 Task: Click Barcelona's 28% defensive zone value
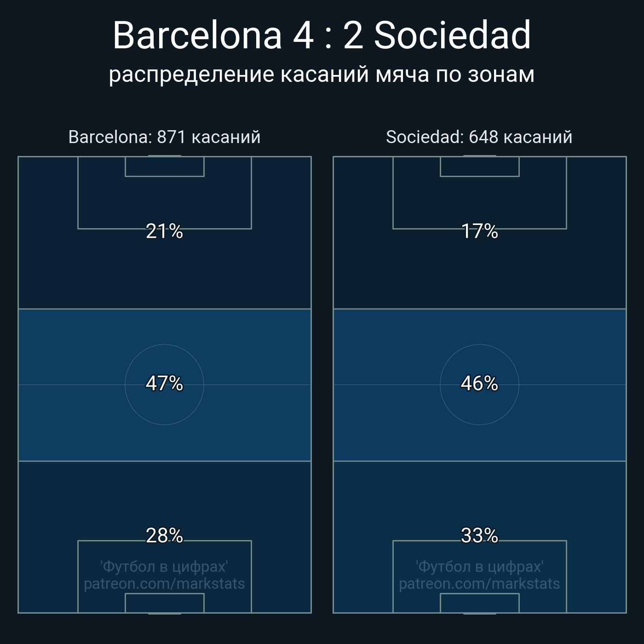[165, 535]
